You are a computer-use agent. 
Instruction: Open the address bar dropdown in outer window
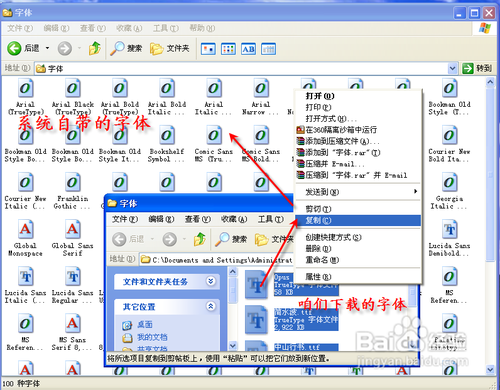[452, 69]
